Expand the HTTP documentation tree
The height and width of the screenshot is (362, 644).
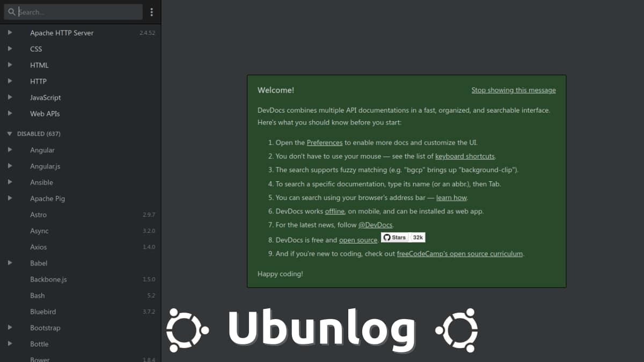pyautogui.click(x=10, y=81)
